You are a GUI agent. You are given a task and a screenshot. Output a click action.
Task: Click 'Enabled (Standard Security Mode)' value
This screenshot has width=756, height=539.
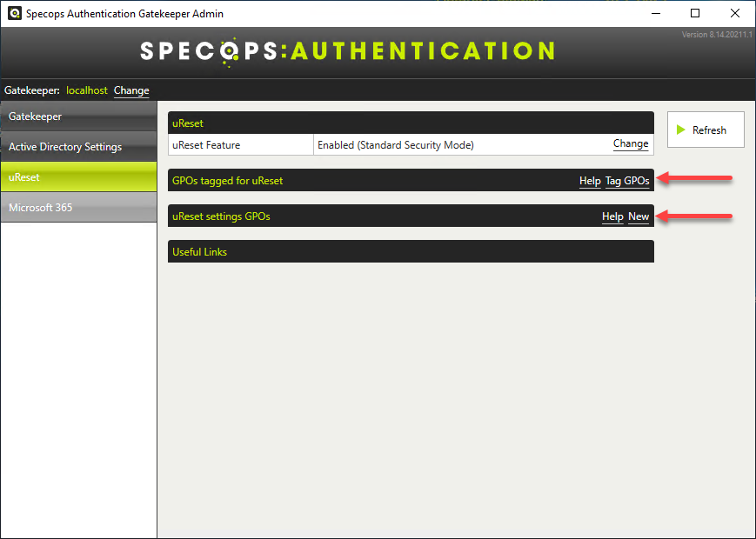395,145
